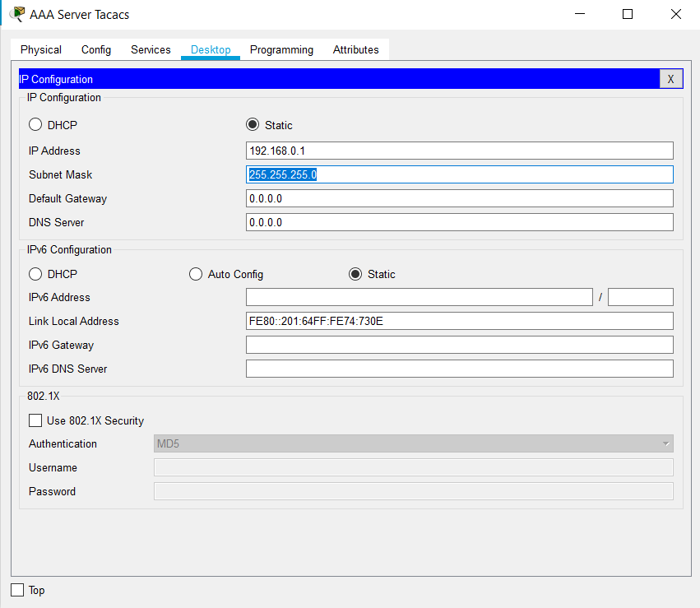The height and width of the screenshot is (608, 700).
Task: Open the Authentication MD5 dropdown
Action: (x=413, y=443)
